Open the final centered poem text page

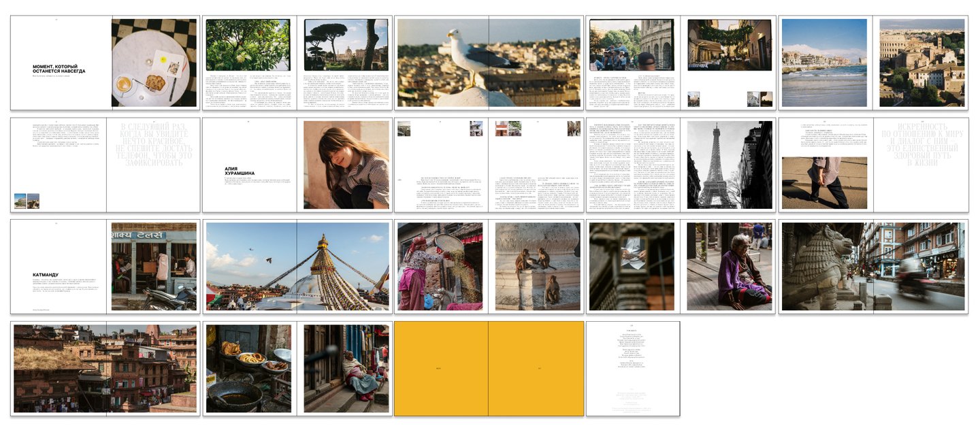coord(633,369)
